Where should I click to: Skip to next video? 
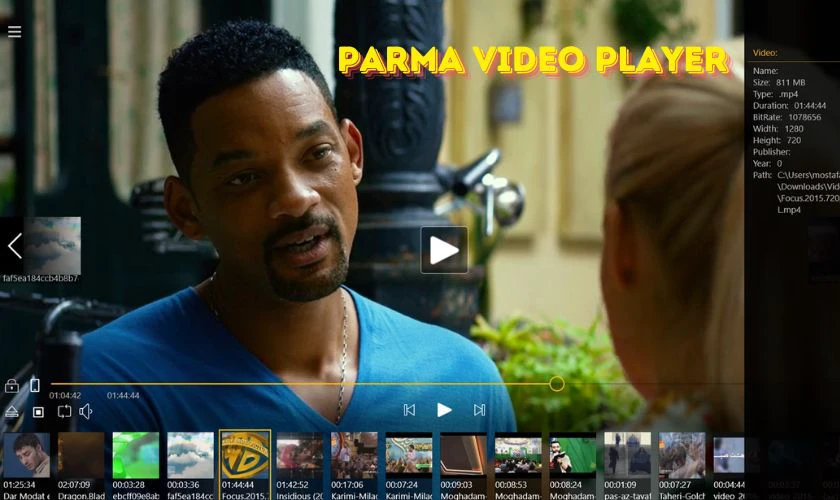pyautogui.click(x=479, y=410)
